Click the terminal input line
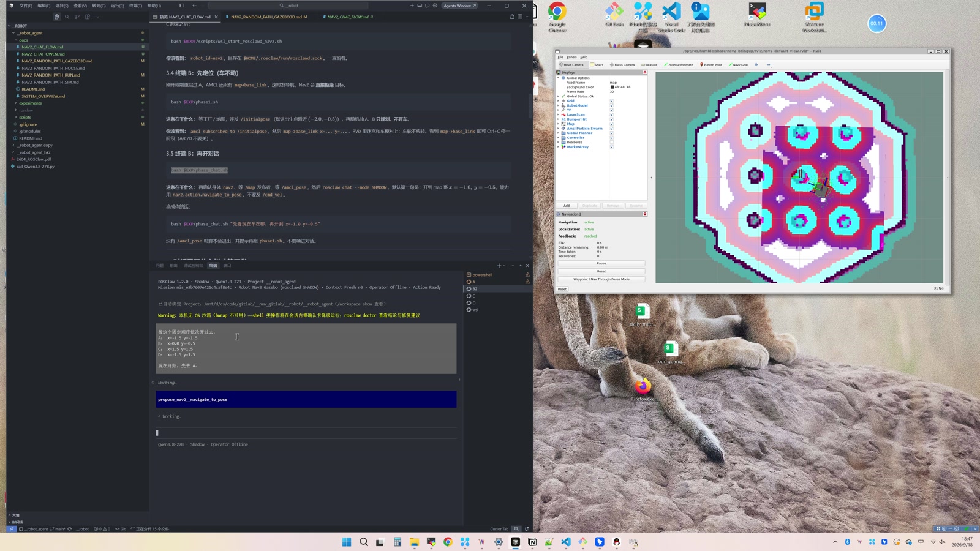 306,433
